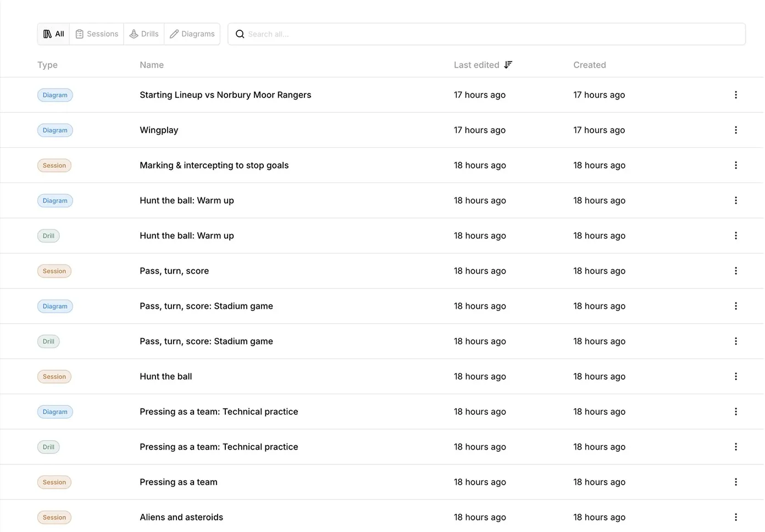Screen dimensions: 765x532
Task: Open three-dot menu for Starting Lineup row
Action: 735,95
